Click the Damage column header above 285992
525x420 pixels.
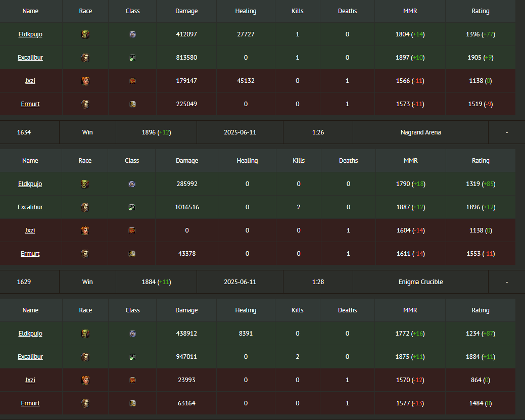click(187, 160)
